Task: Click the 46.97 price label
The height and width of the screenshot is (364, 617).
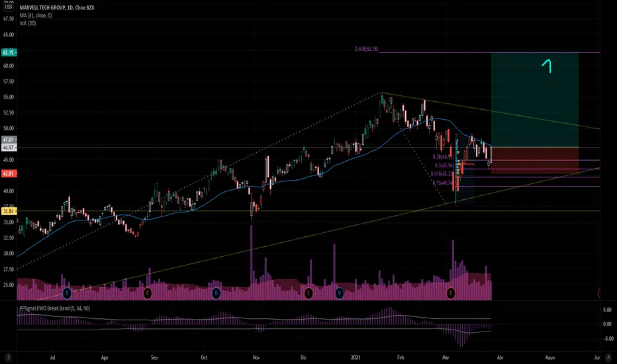Action: click(x=8, y=147)
